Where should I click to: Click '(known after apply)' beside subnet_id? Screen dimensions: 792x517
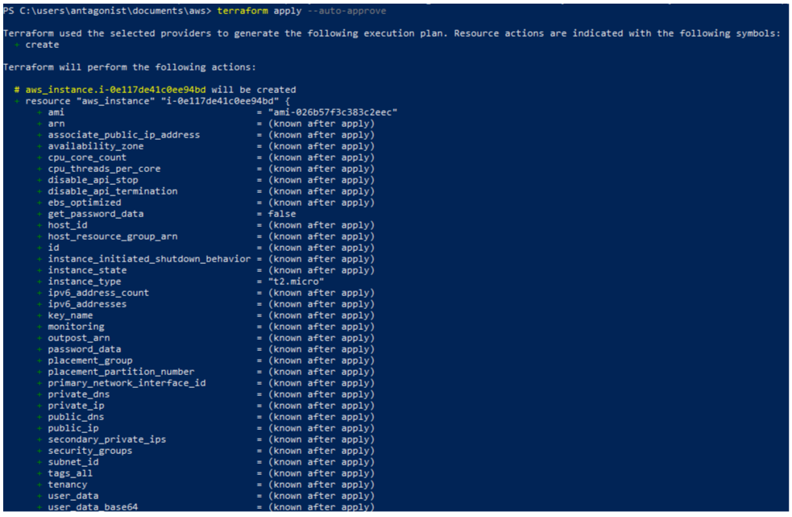point(322,462)
